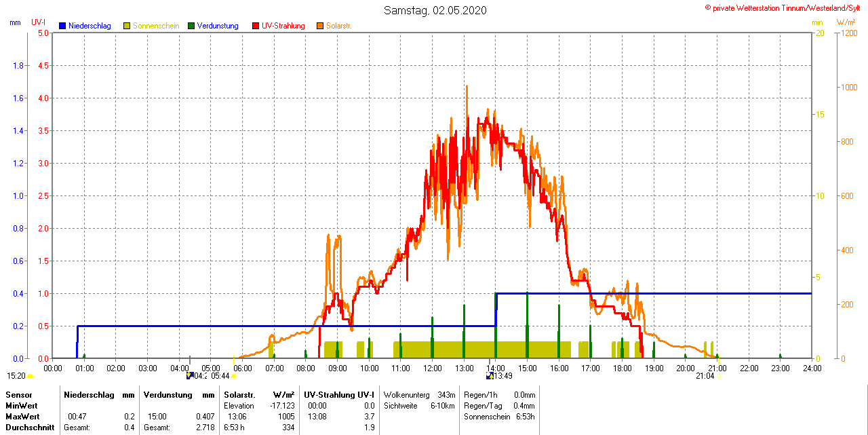Viewport: 868px width, 435px height.
Task: Click the 18:00 time axis label
Action: [x=622, y=368]
